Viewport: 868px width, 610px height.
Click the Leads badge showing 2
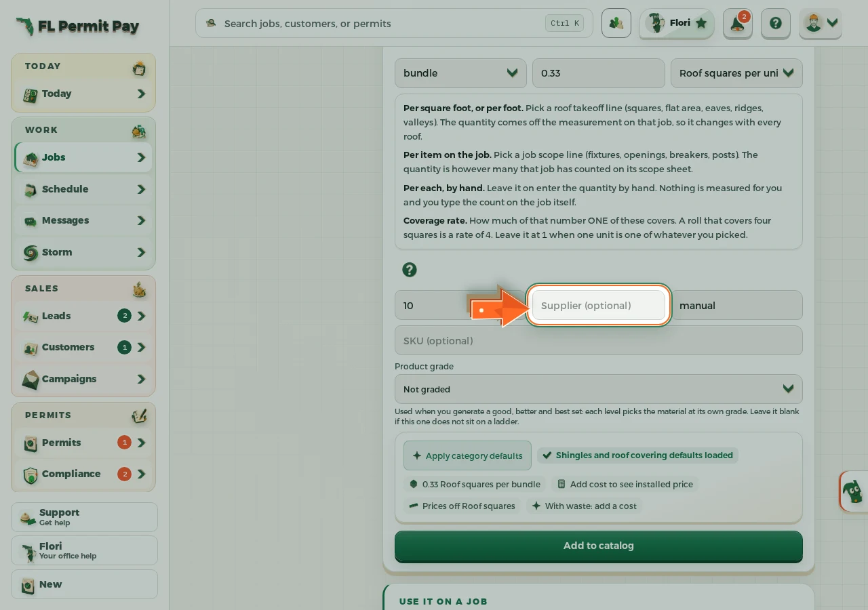(x=124, y=315)
